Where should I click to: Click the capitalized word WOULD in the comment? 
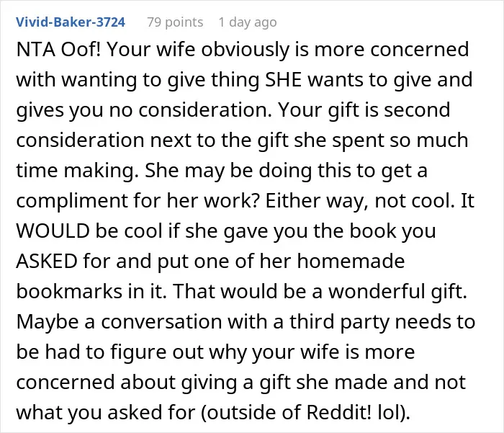pyautogui.click(x=53, y=231)
